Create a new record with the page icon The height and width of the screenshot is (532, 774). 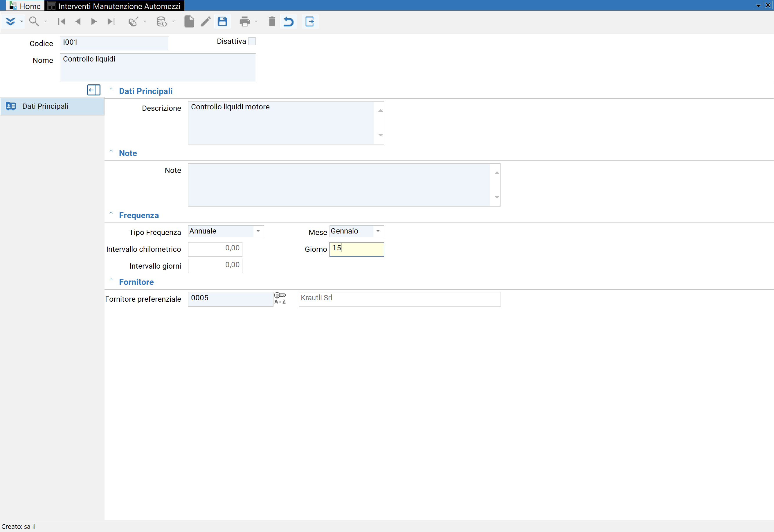189,22
